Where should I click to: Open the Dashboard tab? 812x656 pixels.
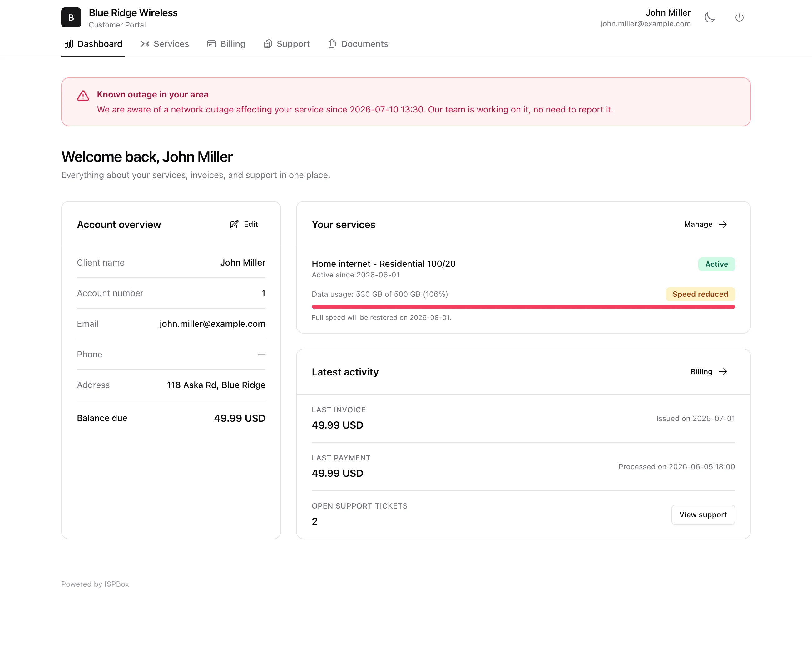click(x=93, y=44)
